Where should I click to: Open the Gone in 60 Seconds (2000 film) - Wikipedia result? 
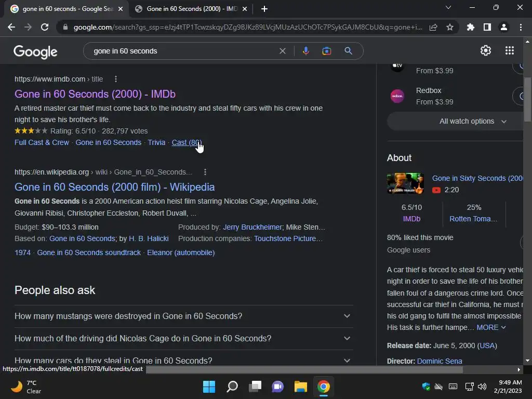[115, 187]
